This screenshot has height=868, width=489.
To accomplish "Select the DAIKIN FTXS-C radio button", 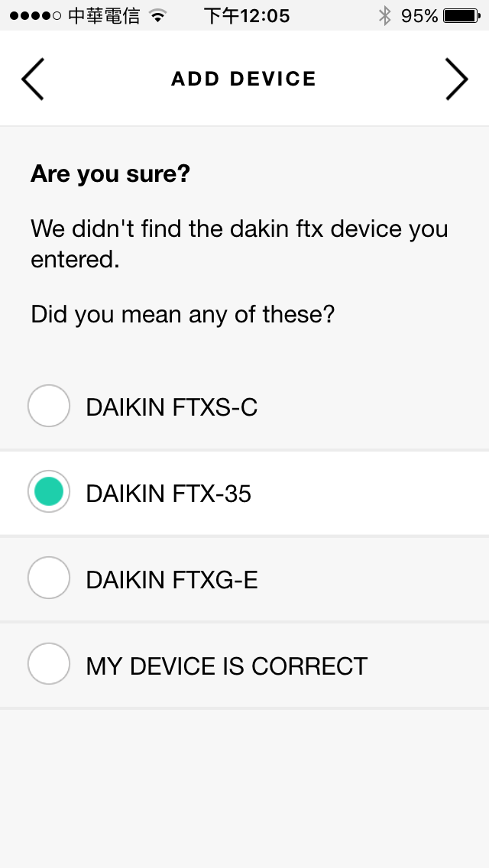I will click(49, 406).
